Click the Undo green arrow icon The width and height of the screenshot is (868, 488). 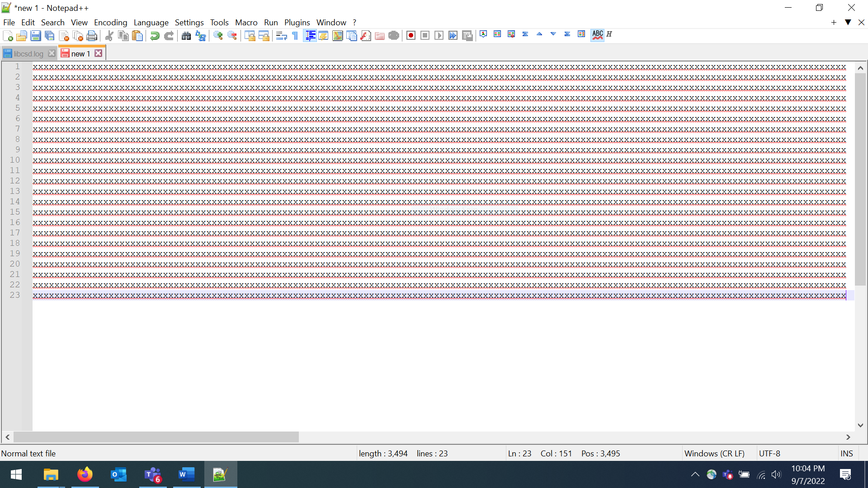click(155, 36)
